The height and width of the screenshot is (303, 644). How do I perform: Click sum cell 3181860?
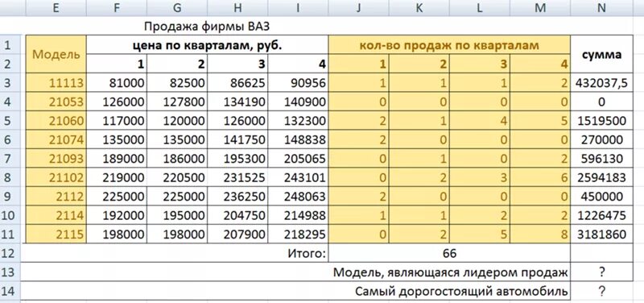click(601, 235)
